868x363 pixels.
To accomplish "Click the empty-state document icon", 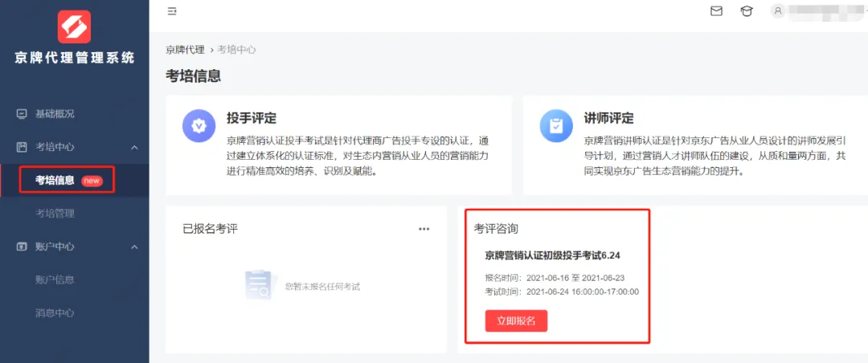I will coord(260,286).
